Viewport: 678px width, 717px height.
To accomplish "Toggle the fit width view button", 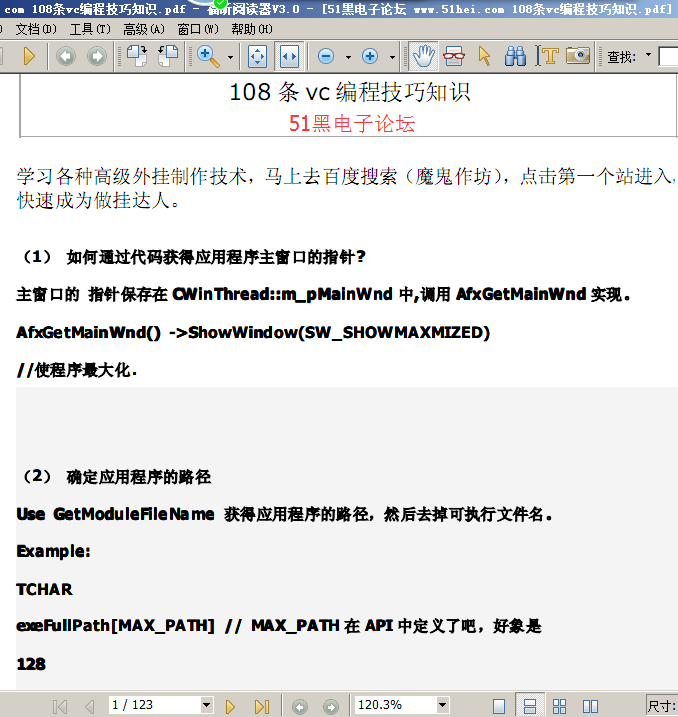I will click(x=289, y=57).
